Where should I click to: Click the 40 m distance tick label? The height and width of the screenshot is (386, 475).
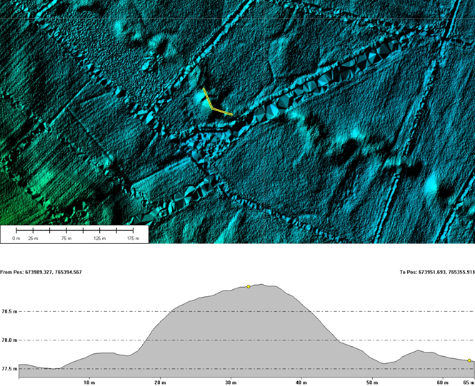301,383
